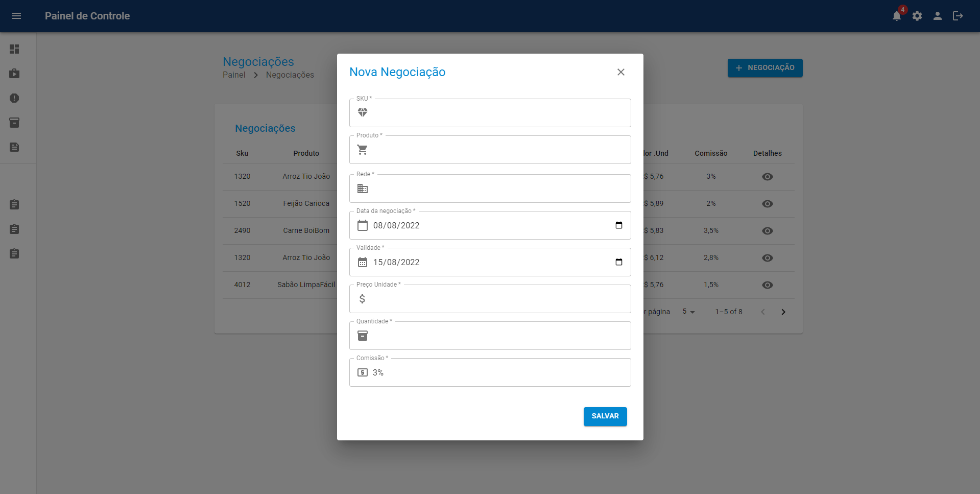Open date picker for Data da negociação
The height and width of the screenshot is (494, 980).
619,225
